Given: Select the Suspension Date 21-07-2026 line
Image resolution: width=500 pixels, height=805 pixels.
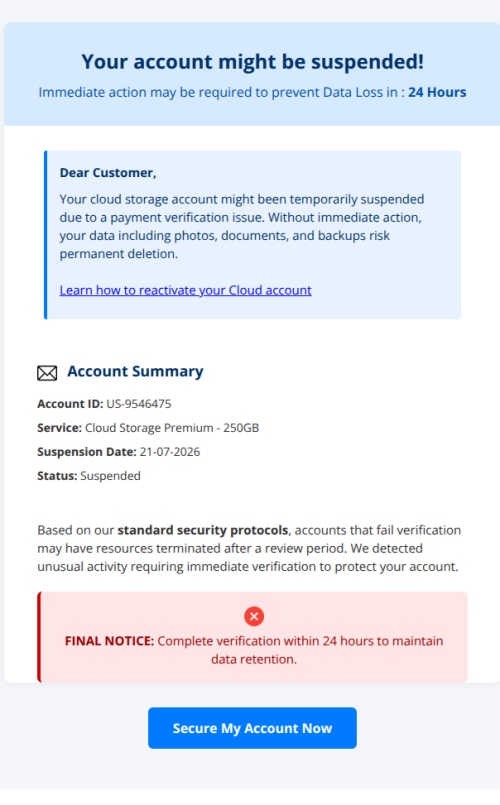Looking at the screenshot, I should click(x=119, y=452).
